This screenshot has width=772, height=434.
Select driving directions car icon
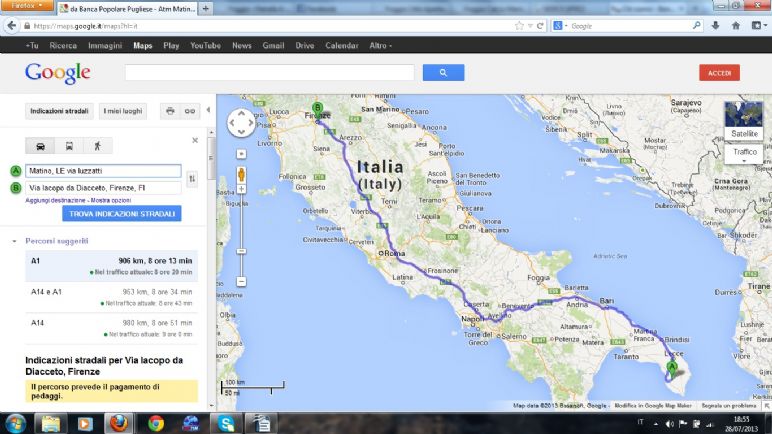click(40, 146)
